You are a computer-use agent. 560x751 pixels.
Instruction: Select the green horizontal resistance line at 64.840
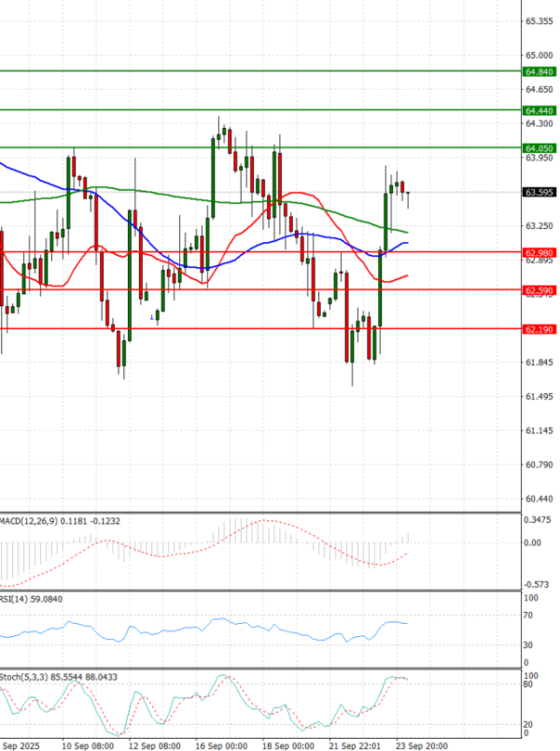click(260, 71)
